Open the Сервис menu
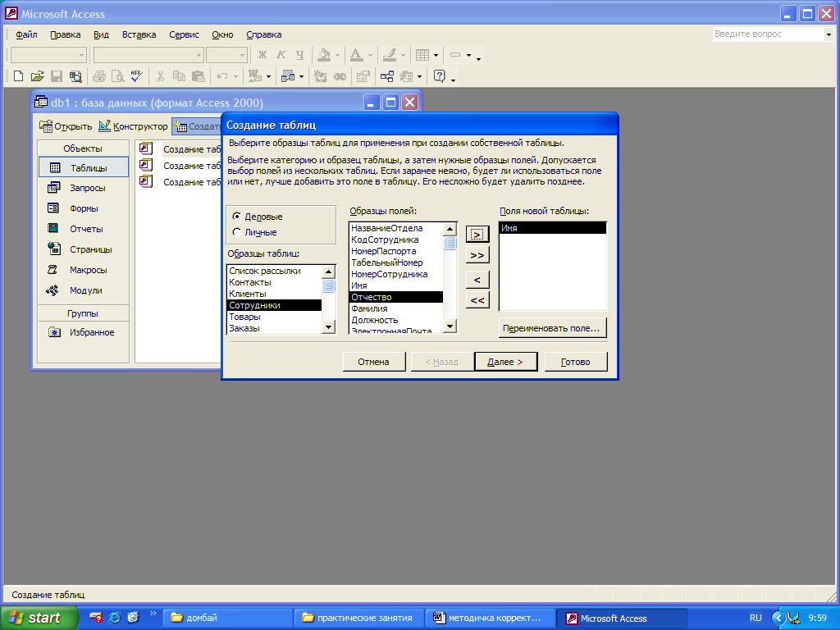The image size is (840, 630). pyautogui.click(x=184, y=34)
